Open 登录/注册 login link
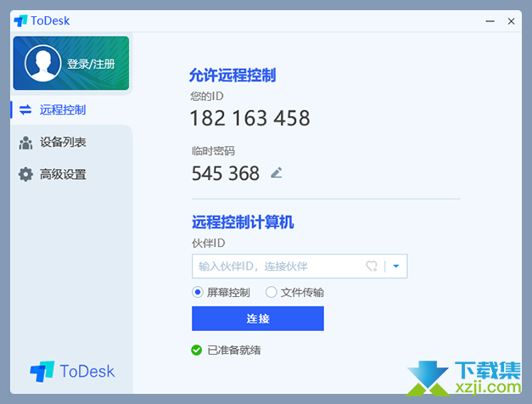The image size is (532, 404). click(x=91, y=64)
